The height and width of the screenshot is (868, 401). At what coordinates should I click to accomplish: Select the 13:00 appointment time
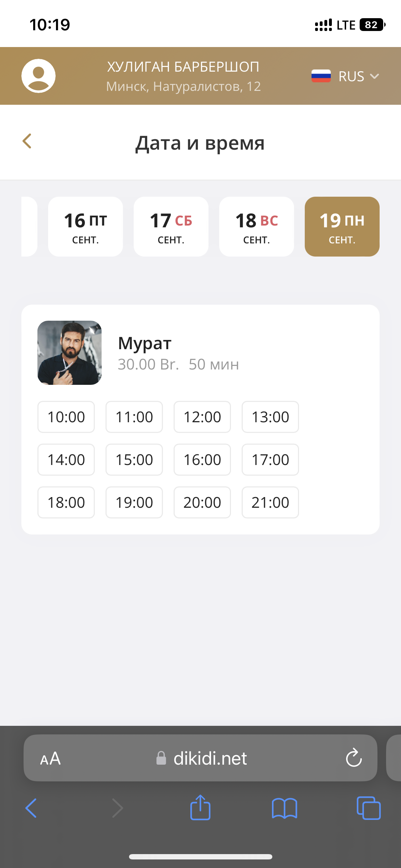(270, 417)
